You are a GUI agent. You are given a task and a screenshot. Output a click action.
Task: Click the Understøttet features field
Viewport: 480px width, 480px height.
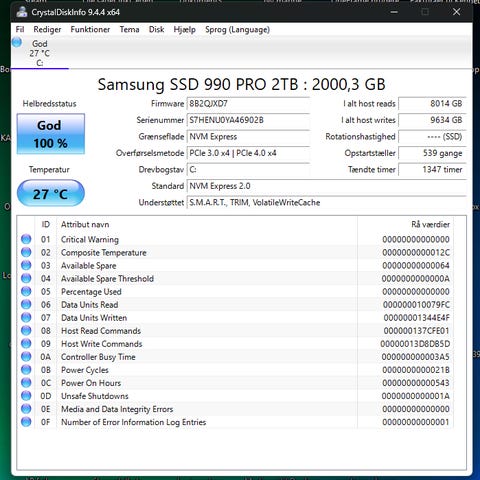(327, 202)
